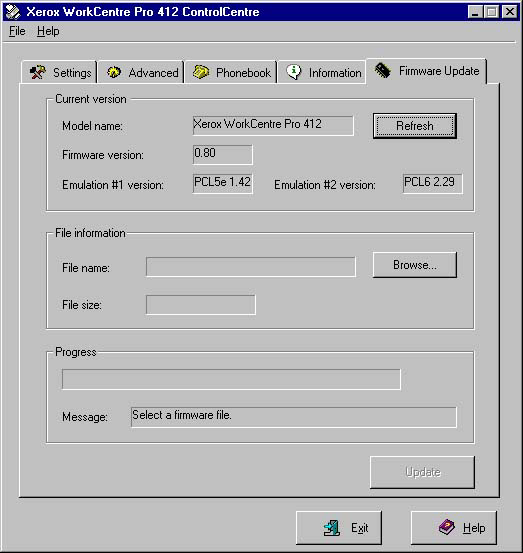Click the Information tab speech-bubble icon
523x553 pixels.
(x=293, y=72)
